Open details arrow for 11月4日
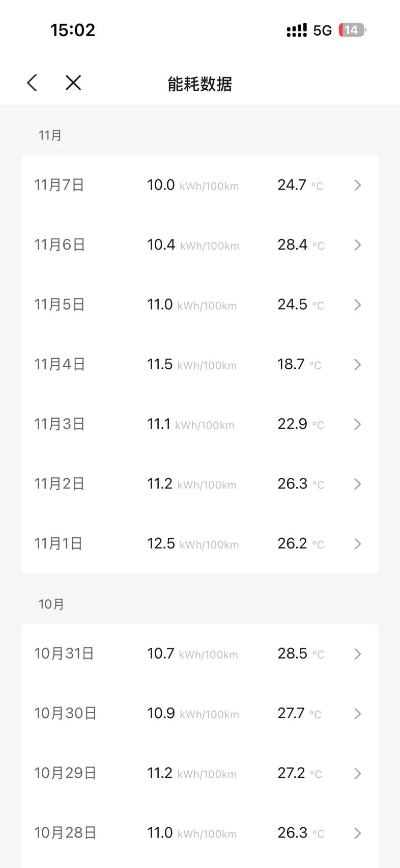The width and height of the screenshot is (400, 868). pyautogui.click(x=357, y=365)
